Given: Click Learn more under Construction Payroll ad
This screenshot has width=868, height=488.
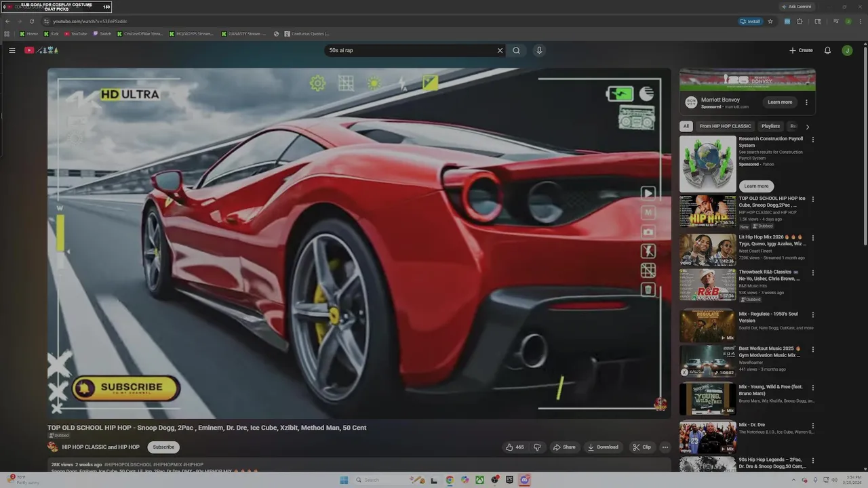Looking at the screenshot, I should [756, 186].
